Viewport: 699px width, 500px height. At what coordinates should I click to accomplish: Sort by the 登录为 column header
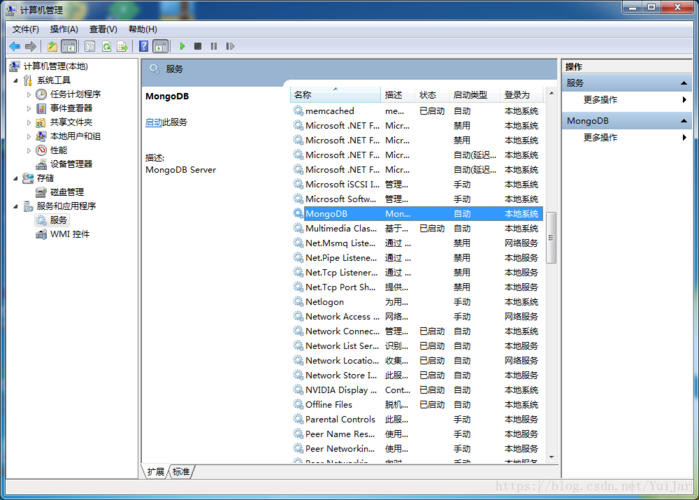[522, 95]
